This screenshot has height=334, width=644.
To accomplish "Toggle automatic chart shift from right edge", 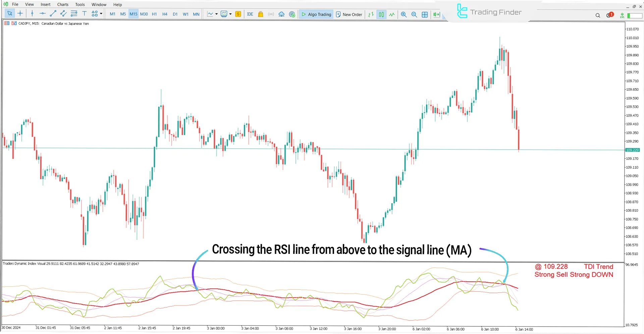I will point(436,14).
